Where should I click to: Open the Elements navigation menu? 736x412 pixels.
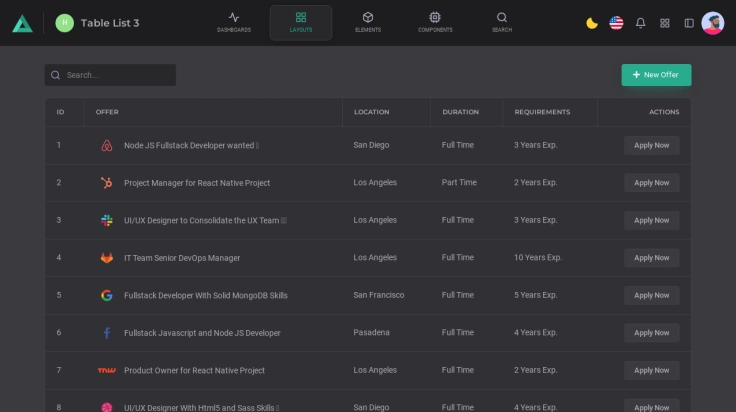[x=368, y=22]
